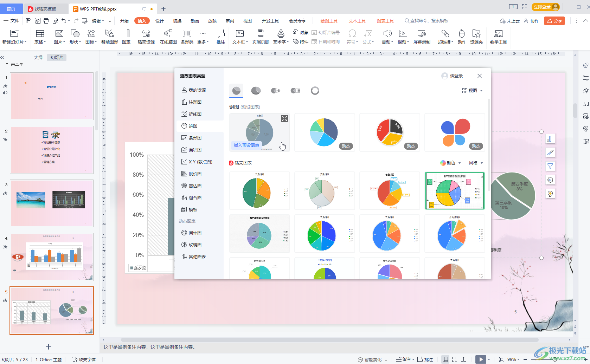This screenshot has width=590, height=364.
Task: Select the doughnut chart subtype icon
Action: tap(315, 91)
